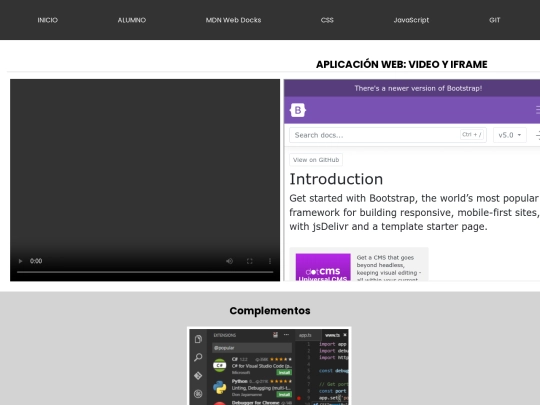540x405 pixels.
Task: Click the Ctrl + / shortcut hint in search
Action: 472,135
